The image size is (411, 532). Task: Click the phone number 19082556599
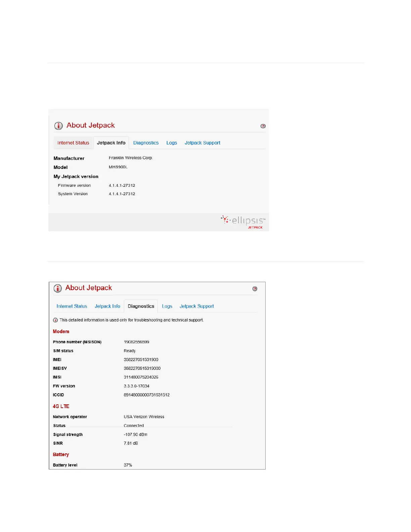136,342
